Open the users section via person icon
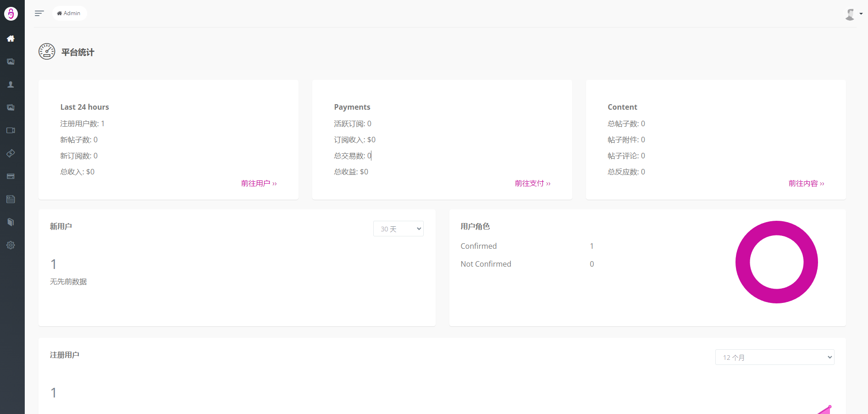868x414 pixels. coord(11,84)
